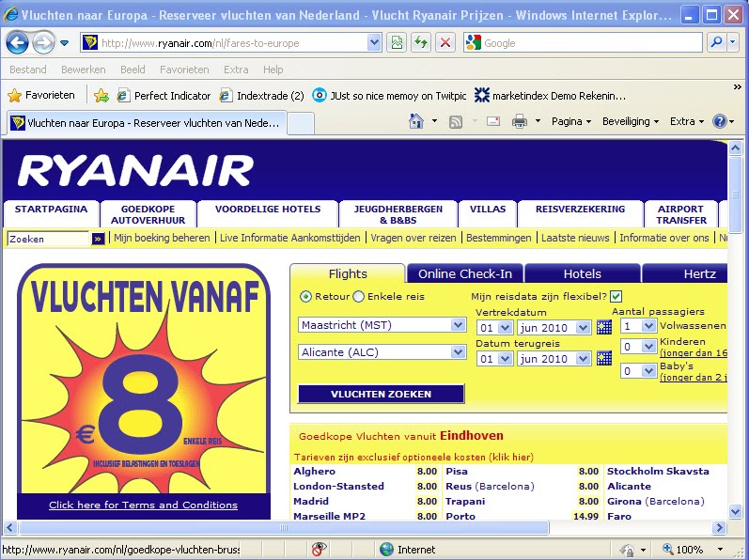Click the browser Back arrow button

[x=17, y=43]
